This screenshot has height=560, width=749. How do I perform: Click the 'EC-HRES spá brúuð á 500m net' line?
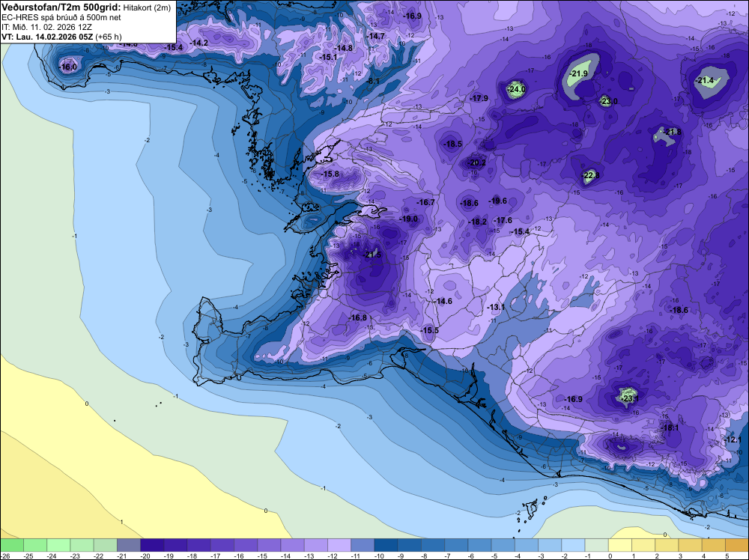click(x=61, y=18)
